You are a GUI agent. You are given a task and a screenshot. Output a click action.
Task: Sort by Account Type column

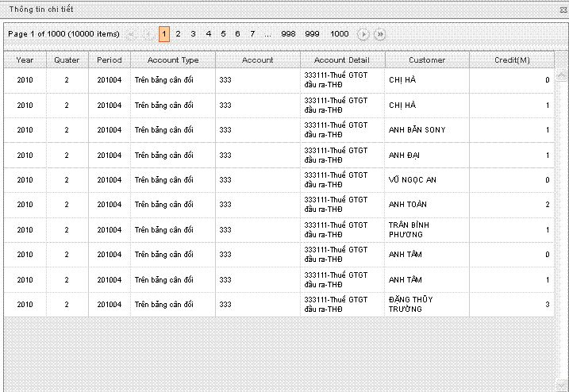tap(173, 60)
